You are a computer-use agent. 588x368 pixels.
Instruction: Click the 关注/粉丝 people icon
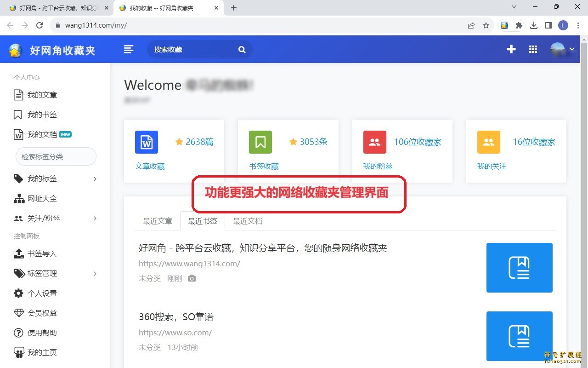[18, 218]
